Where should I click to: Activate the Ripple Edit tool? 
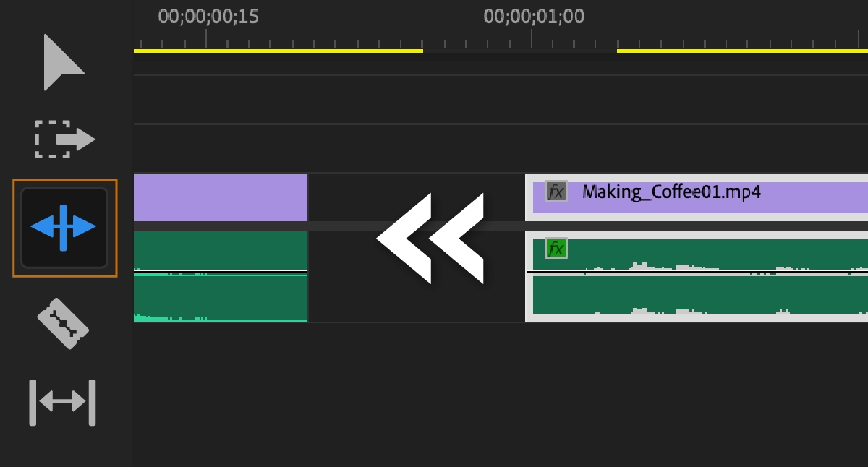[x=64, y=227]
